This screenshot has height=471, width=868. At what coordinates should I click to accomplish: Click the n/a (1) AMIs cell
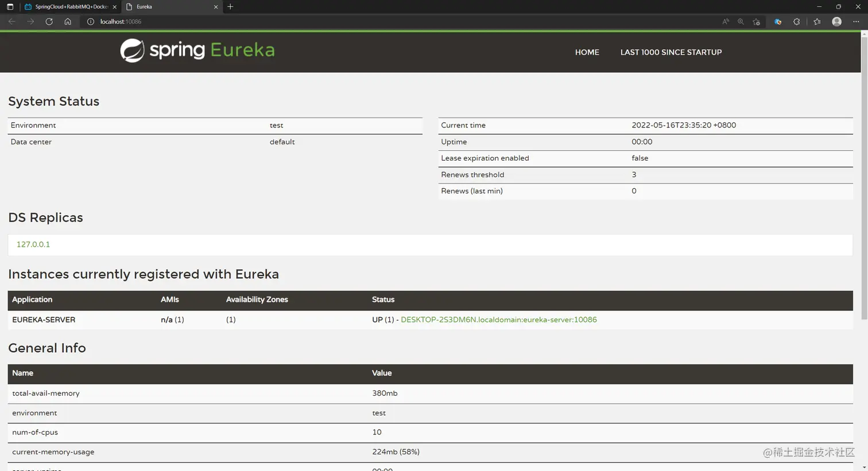[x=173, y=320]
